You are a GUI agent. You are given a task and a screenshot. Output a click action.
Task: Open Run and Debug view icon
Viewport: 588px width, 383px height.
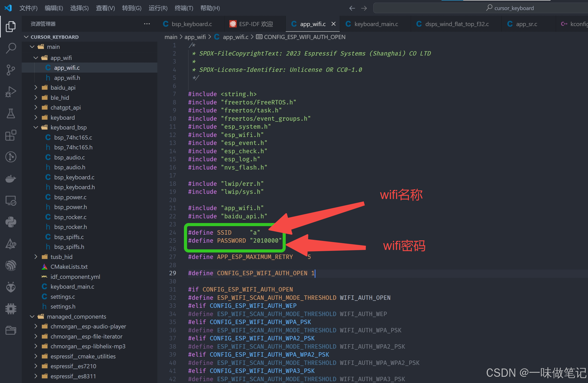(x=11, y=92)
